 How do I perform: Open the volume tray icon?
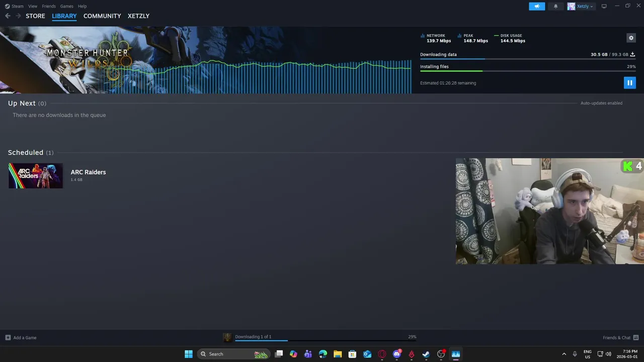(608, 354)
